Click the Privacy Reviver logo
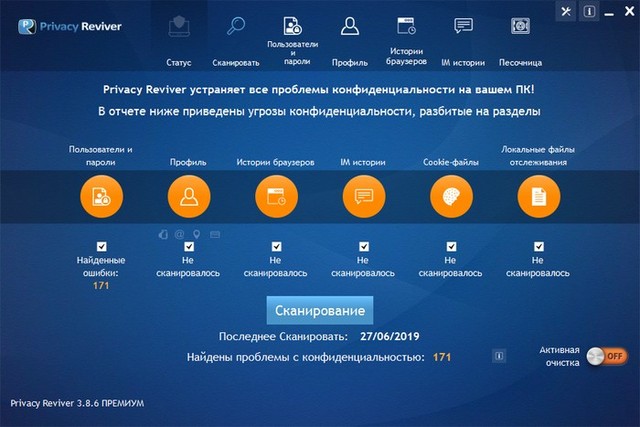 pyautogui.click(x=70, y=27)
